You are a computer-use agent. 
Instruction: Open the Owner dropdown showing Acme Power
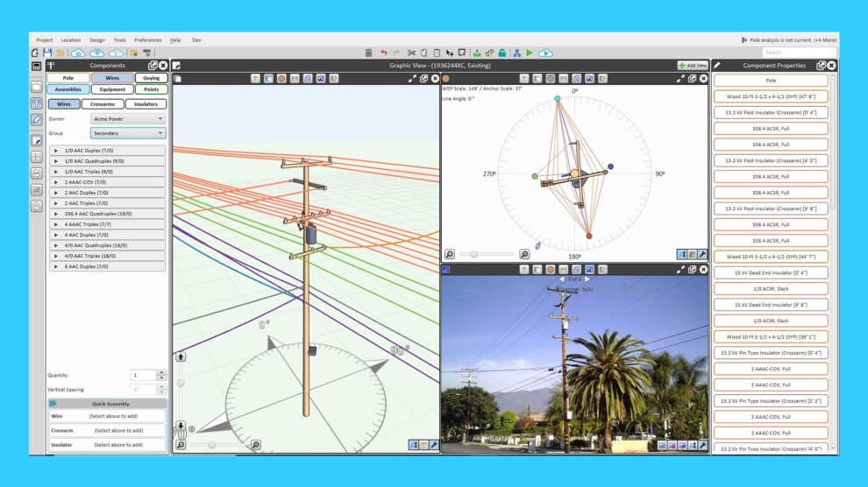pos(128,118)
